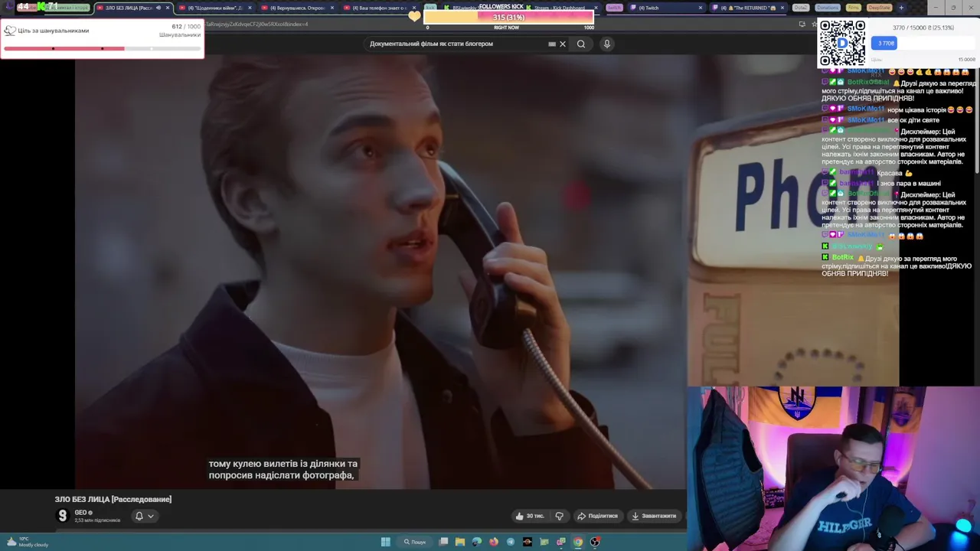Open the Пошук taskbar search box
Viewport: 980px width, 551px height.
pos(415,542)
